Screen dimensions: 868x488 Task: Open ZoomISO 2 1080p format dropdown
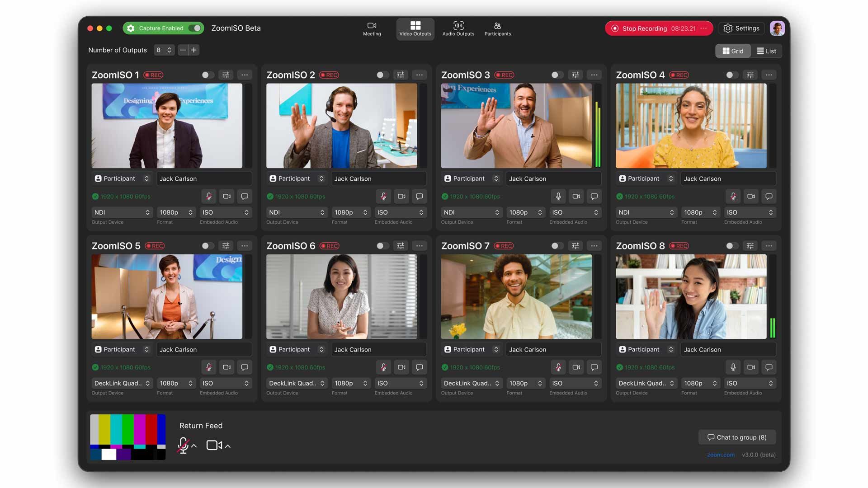click(351, 212)
